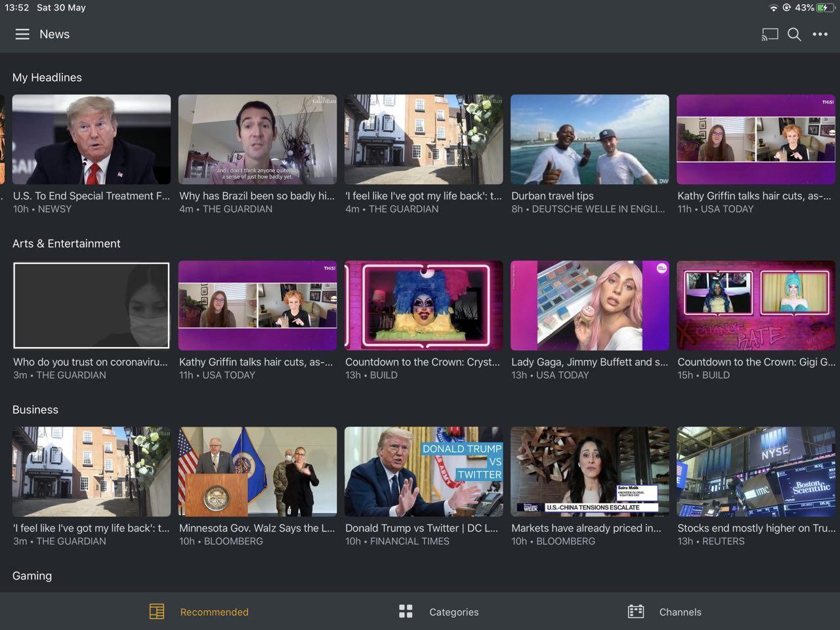Image resolution: width=840 pixels, height=630 pixels.
Task: Tap the Wi-Fi status icon
Action: (x=773, y=8)
